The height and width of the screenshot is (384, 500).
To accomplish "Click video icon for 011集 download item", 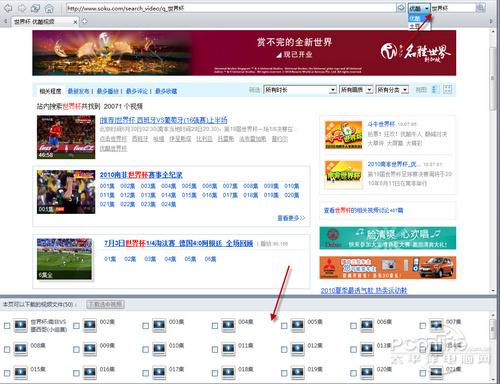I will [x=228, y=349].
